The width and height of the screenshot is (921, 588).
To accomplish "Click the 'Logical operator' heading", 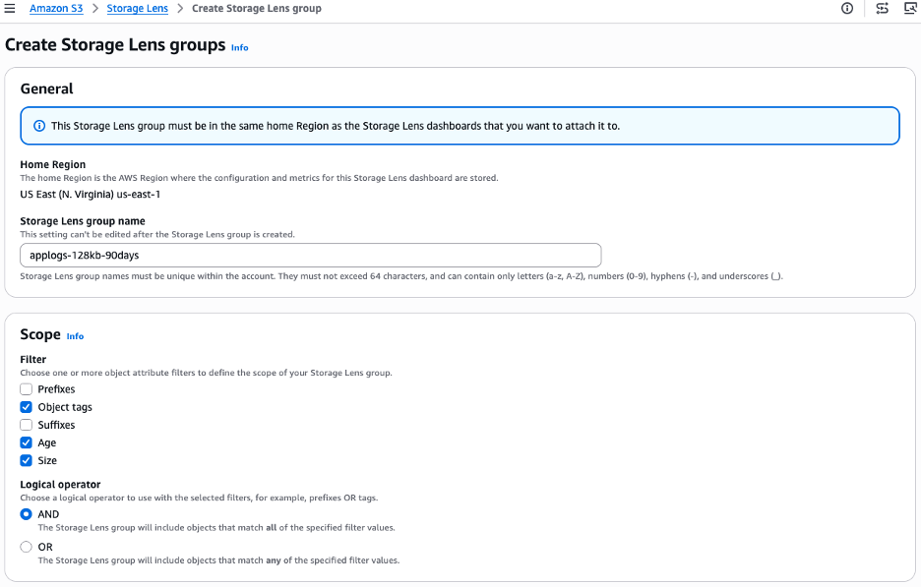I will 60,484.
